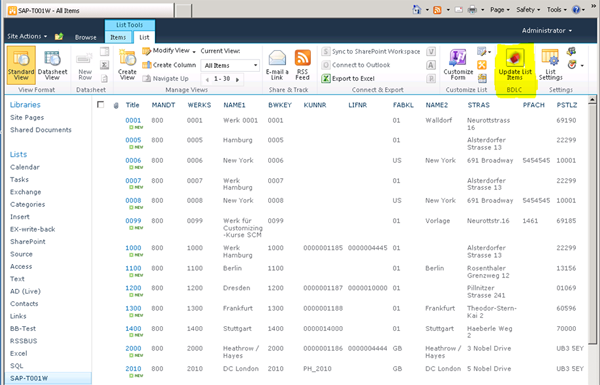Select the List ribbon tab

click(x=144, y=37)
